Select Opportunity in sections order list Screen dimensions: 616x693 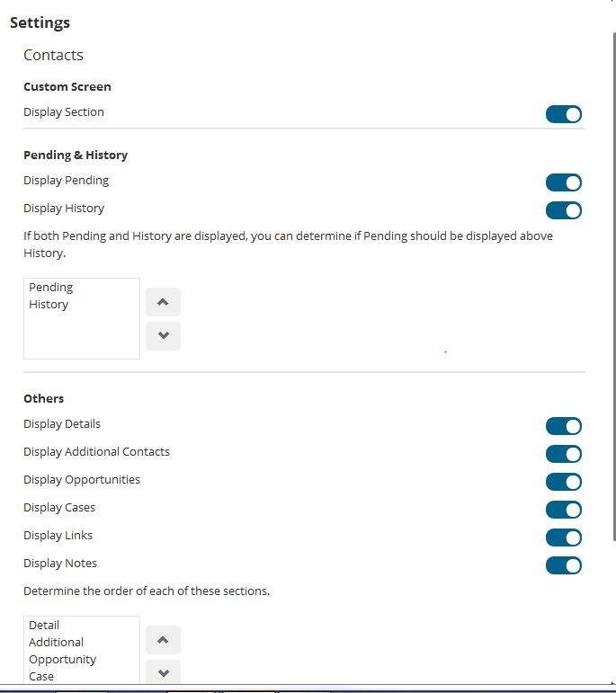(62, 660)
